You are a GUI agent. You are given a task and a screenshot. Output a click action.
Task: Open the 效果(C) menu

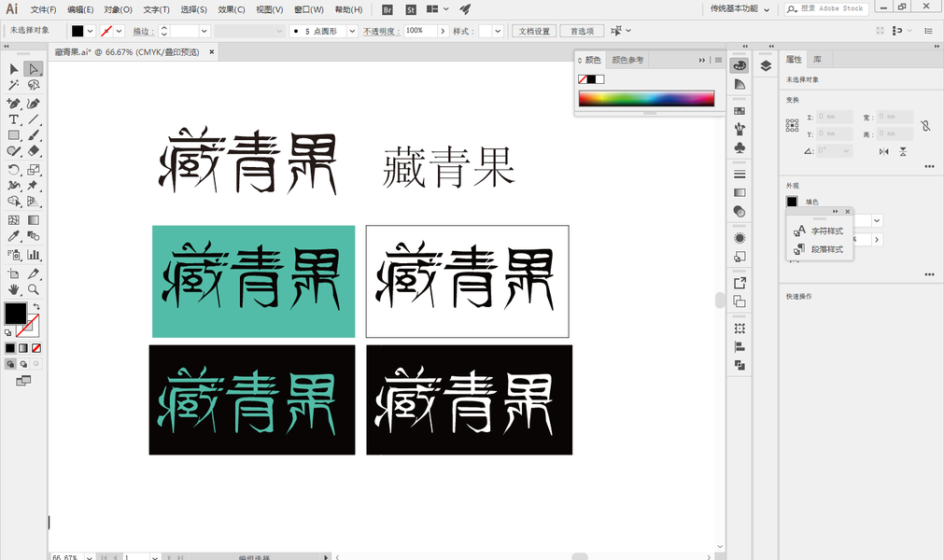coord(232,9)
